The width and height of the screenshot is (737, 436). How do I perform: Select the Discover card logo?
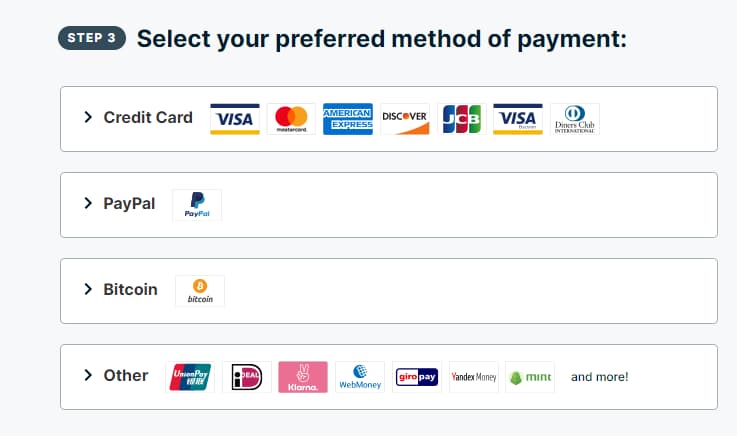[x=404, y=119]
